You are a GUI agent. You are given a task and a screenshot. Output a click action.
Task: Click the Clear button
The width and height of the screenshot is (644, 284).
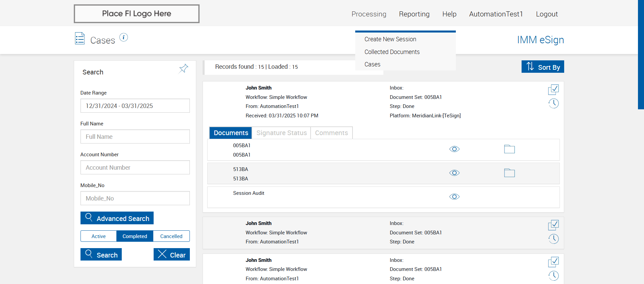point(172,255)
